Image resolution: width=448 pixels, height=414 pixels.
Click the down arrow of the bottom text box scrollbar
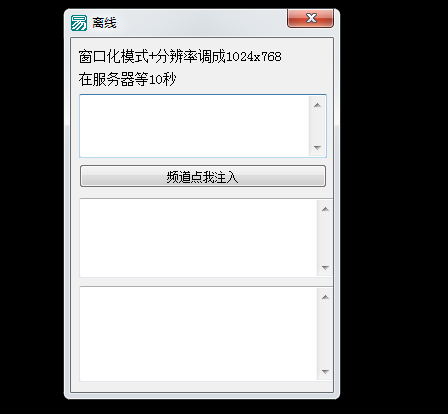pos(325,371)
